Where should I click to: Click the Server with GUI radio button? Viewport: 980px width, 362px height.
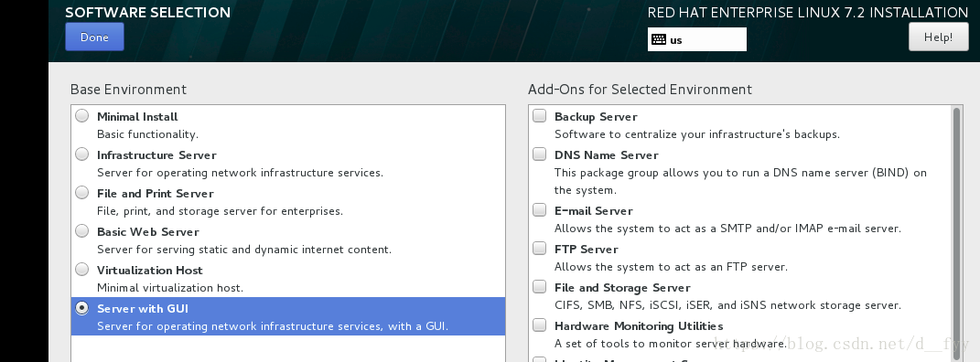point(81,308)
